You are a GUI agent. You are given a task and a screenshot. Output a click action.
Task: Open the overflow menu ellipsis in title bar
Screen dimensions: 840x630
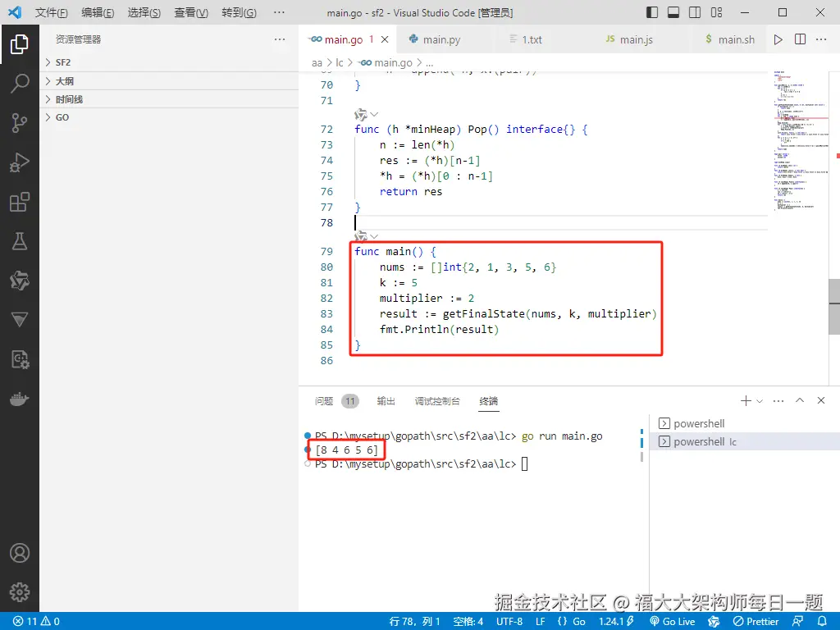[279, 12]
